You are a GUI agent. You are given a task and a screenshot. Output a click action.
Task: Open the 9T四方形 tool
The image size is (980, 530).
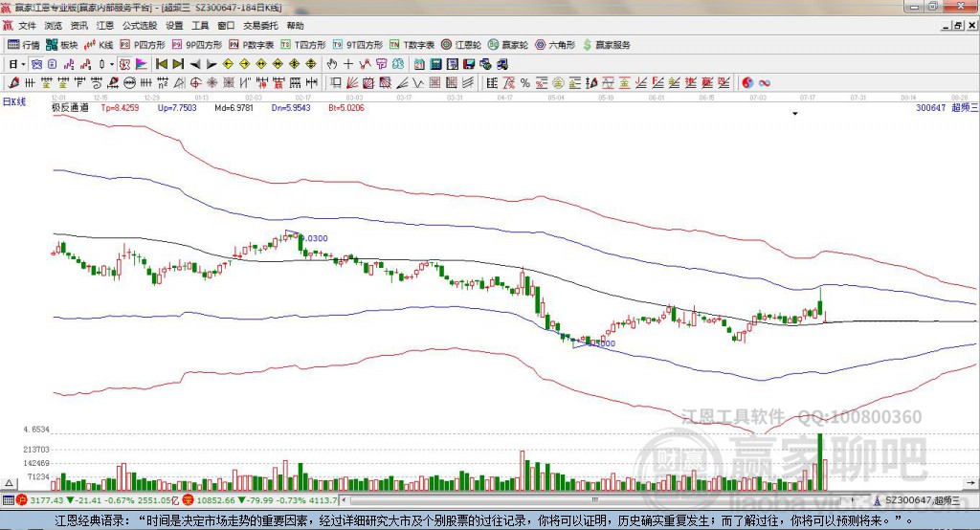click(x=358, y=45)
